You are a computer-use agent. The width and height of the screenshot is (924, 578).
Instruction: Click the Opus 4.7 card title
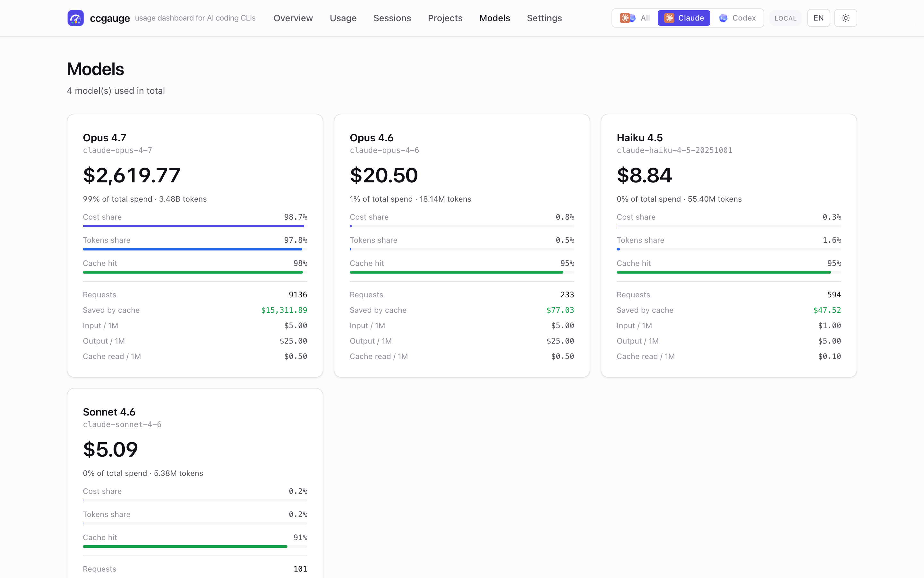pyautogui.click(x=104, y=138)
